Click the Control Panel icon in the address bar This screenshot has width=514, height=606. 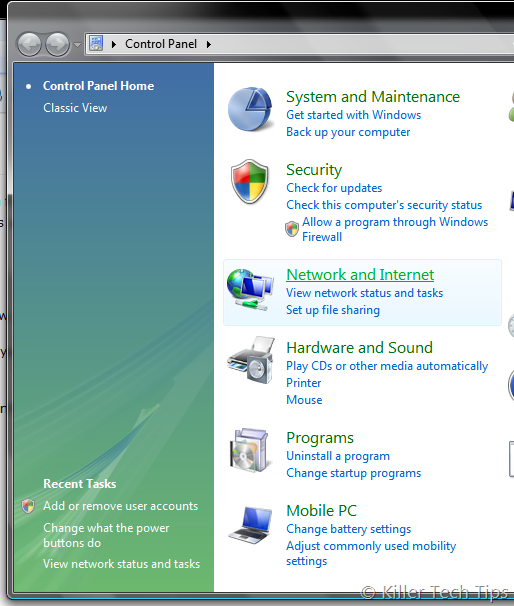pyautogui.click(x=96, y=43)
